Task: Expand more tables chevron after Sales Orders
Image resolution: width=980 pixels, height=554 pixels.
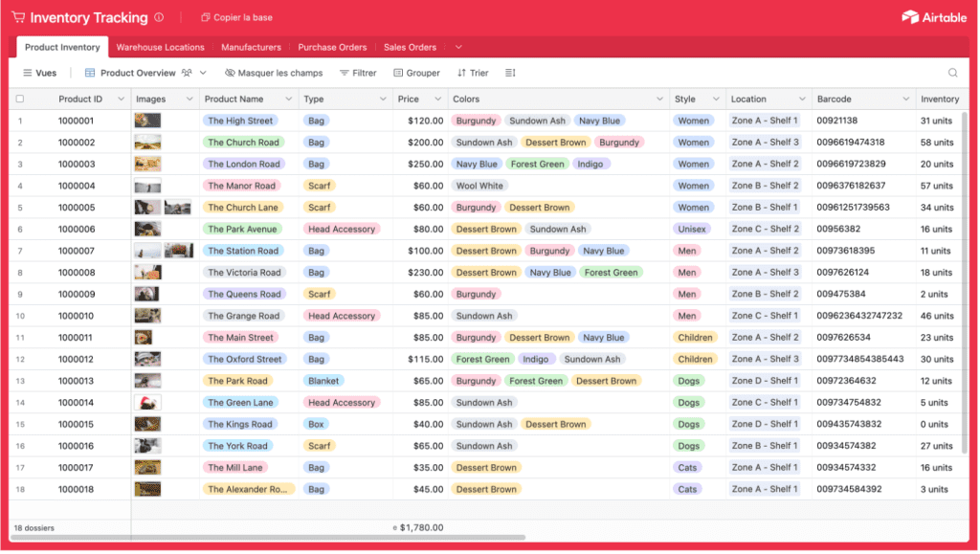Action: click(458, 47)
